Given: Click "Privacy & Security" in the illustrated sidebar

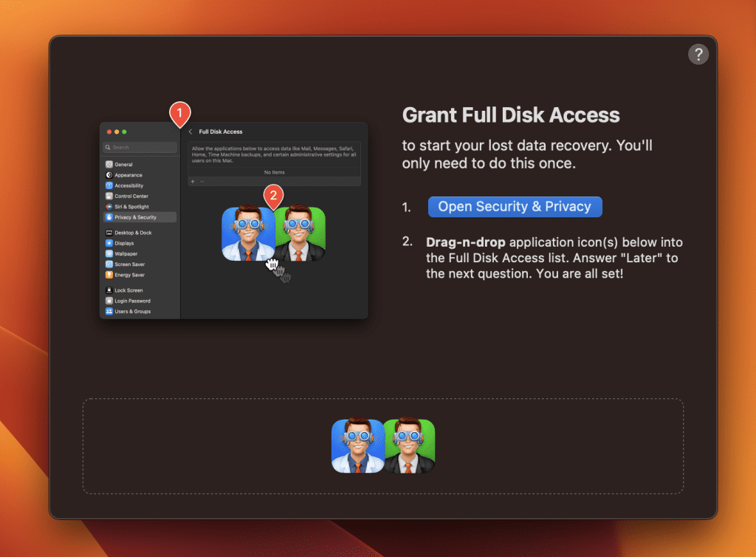Looking at the screenshot, I should [140, 217].
